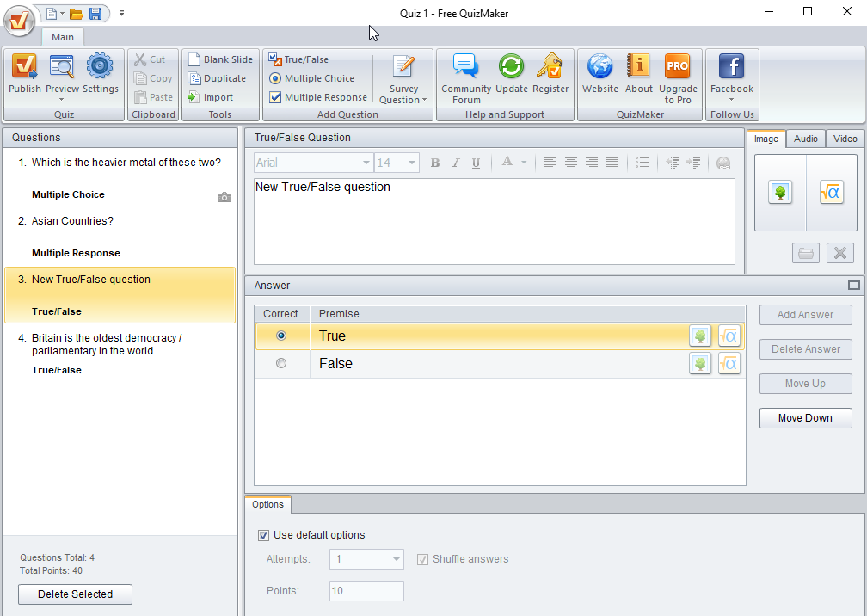Add a True/False question
The image size is (867, 616).
point(298,59)
